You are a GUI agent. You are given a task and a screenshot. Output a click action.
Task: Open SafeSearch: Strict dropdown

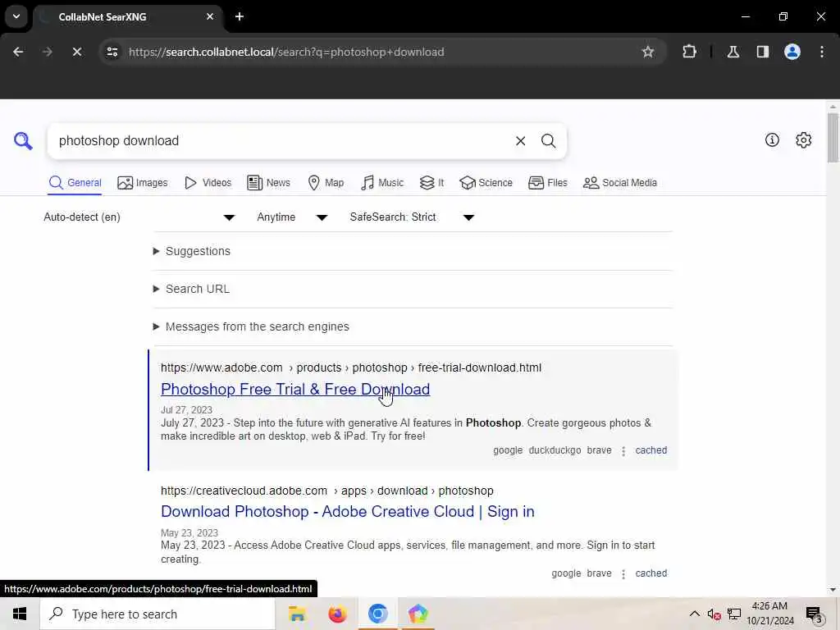412,217
